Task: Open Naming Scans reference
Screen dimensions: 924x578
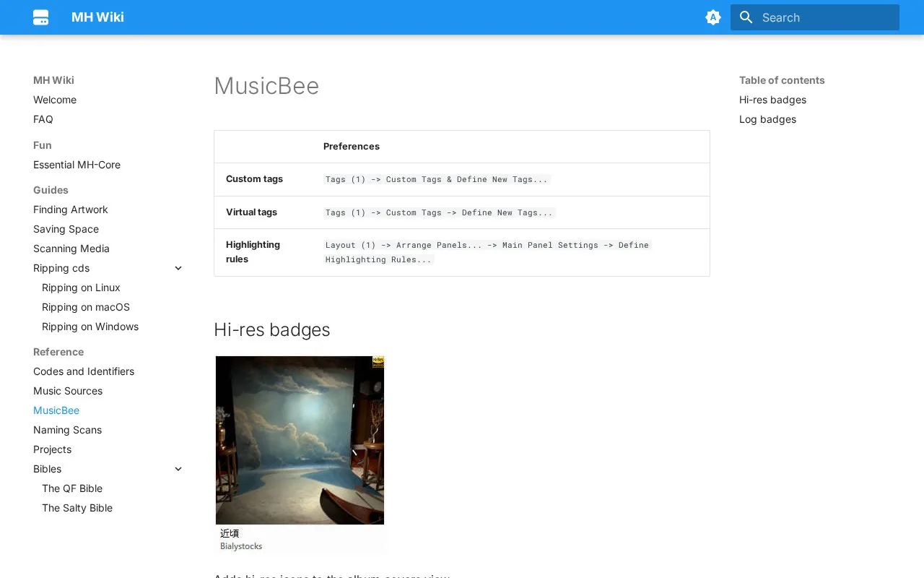Action: [67, 430]
